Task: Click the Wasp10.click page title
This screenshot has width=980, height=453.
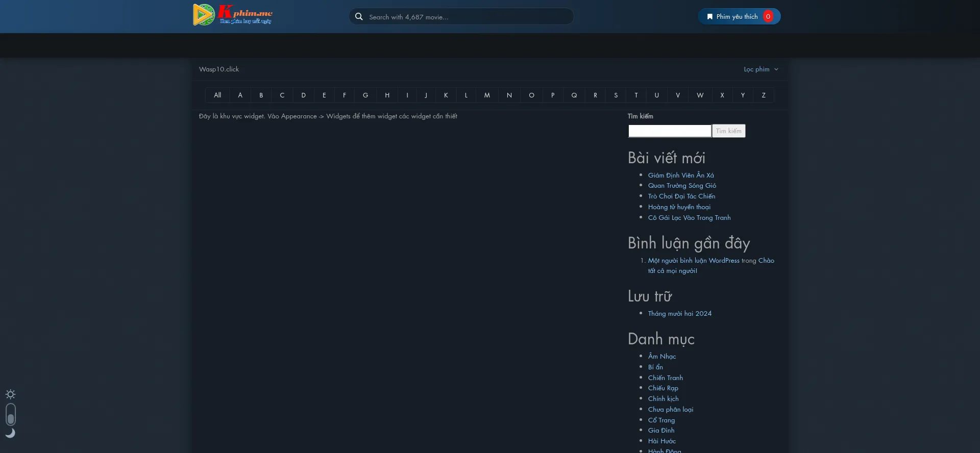Action: [219, 69]
